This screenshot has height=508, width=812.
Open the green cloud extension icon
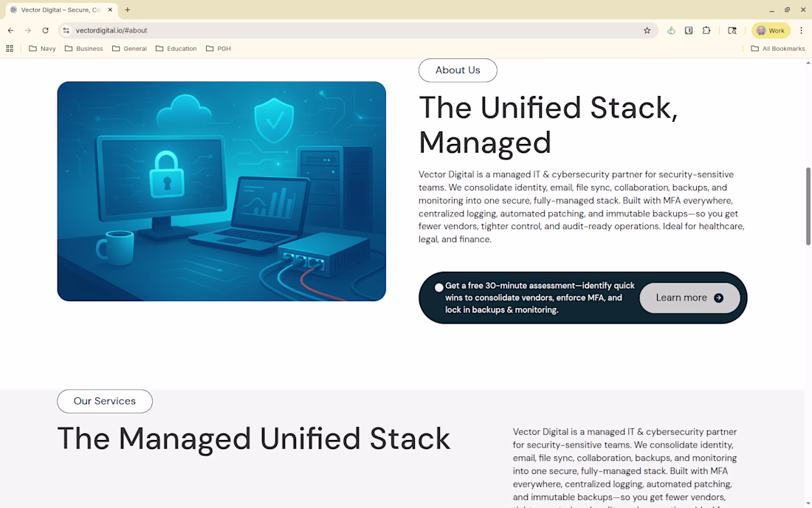click(x=671, y=30)
